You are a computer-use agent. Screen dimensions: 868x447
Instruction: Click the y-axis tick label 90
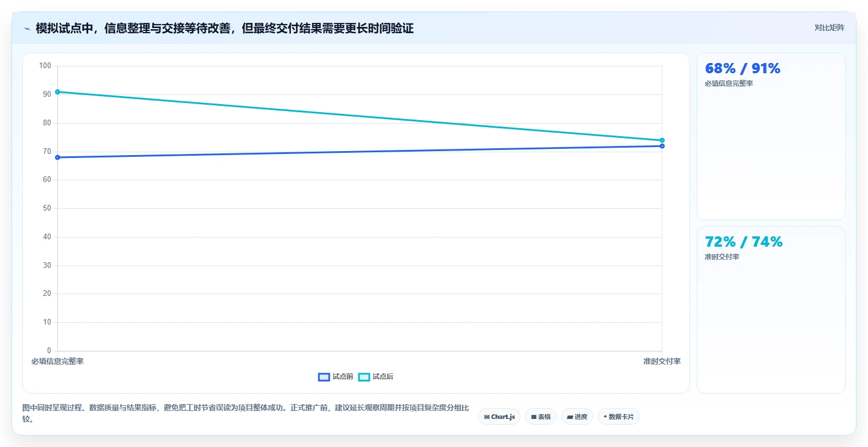click(x=47, y=94)
